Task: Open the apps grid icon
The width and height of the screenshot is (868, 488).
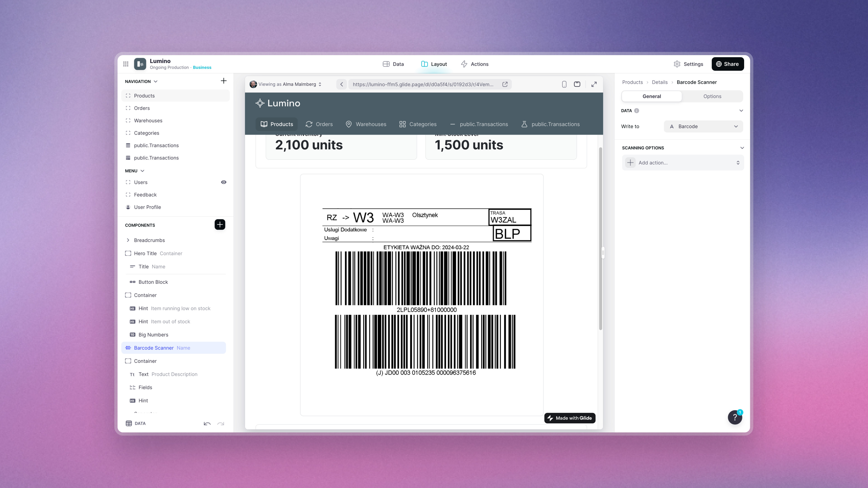Action: click(x=126, y=64)
